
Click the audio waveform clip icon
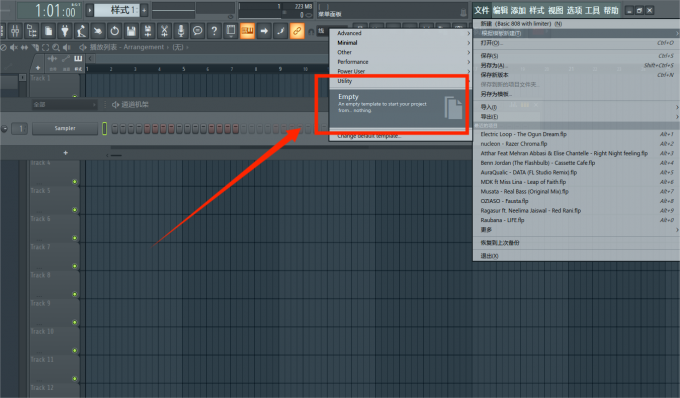[52, 59]
